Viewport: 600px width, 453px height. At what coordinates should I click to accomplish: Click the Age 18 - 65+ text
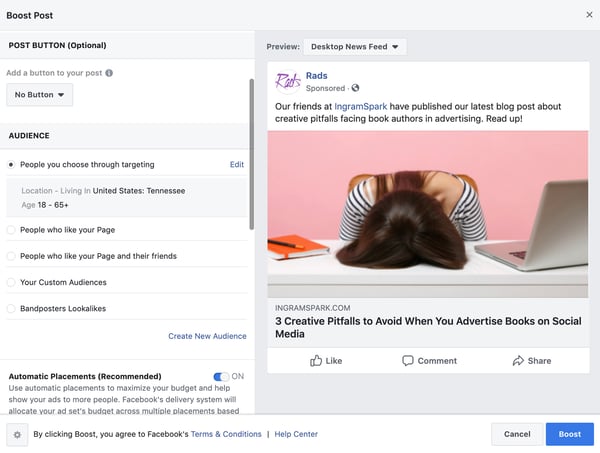[x=45, y=205]
